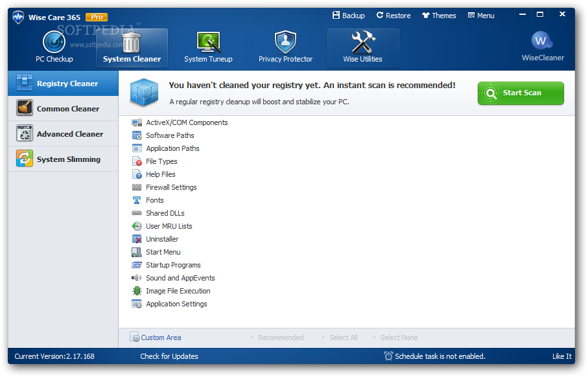Image resolution: width=588 pixels, height=377 pixels.
Task: Click the orange Pro badge
Action: coord(97,17)
